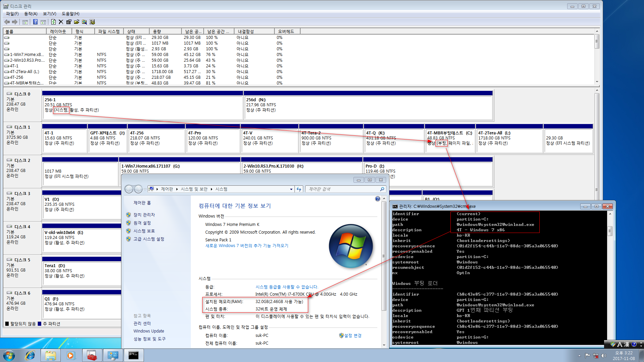Click the Explore magnifier toolbar icon
This screenshot has height=362, width=644.
coord(84,22)
